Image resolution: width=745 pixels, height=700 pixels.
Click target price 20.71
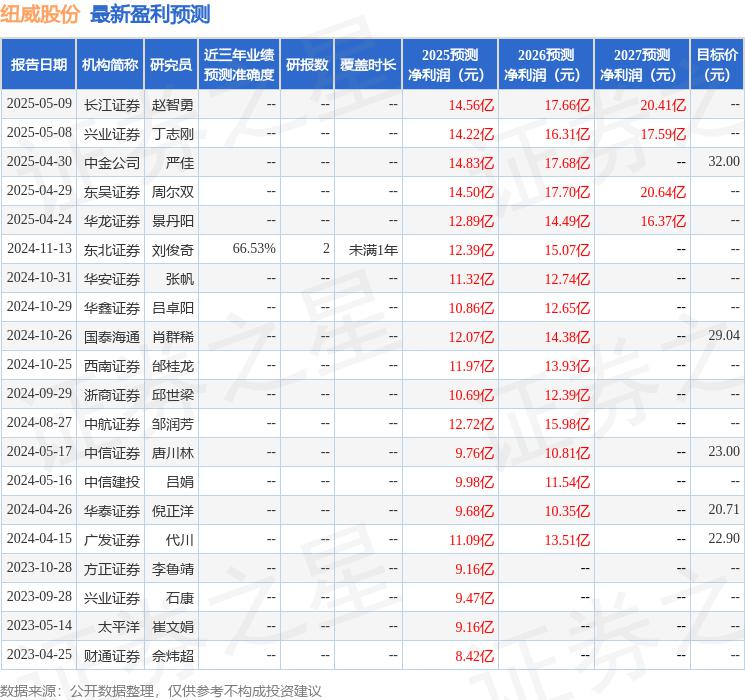click(x=724, y=509)
